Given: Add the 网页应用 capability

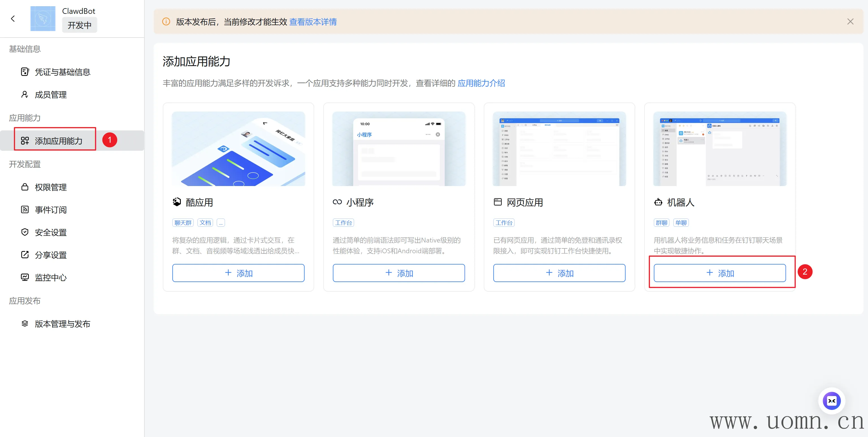Looking at the screenshot, I should coord(559,273).
